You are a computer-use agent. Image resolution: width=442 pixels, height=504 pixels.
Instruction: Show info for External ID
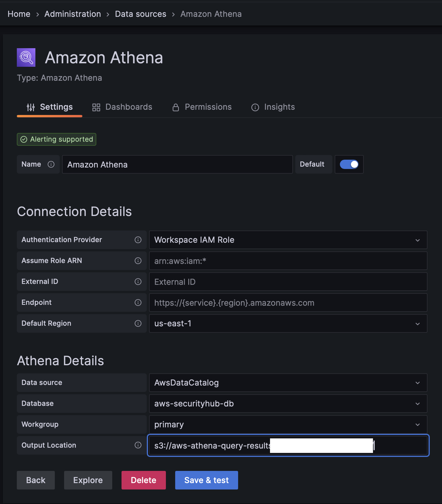138,282
